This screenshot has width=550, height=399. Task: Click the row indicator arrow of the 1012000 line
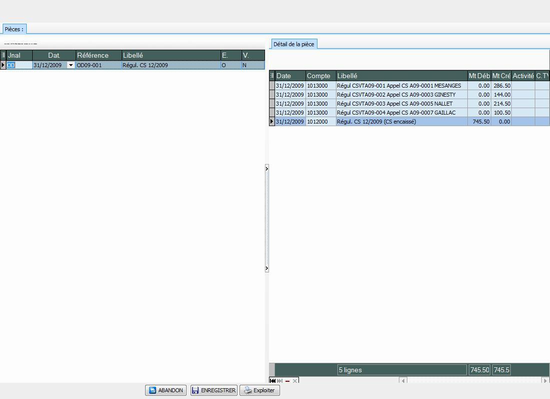pyautogui.click(x=271, y=122)
